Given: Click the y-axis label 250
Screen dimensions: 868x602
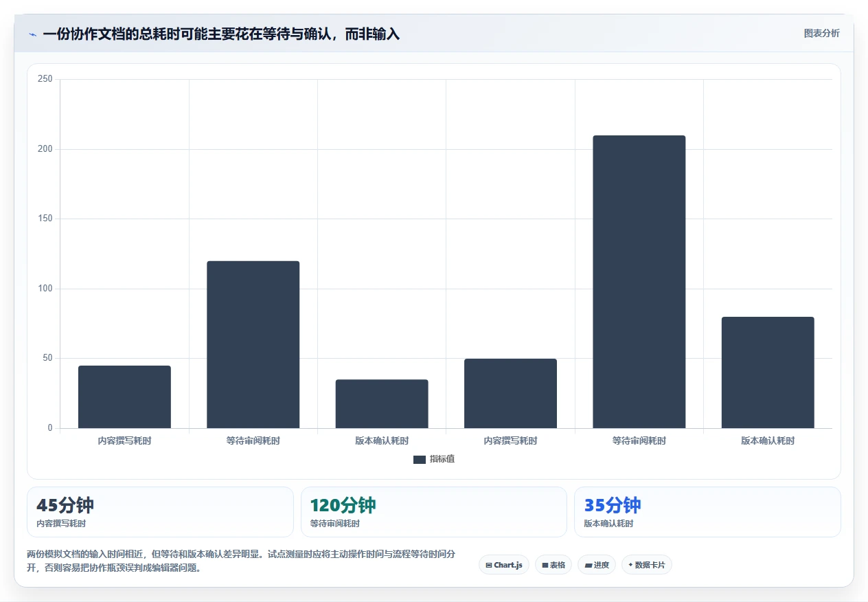Looking at the screenshot, I should (x=45, y=79).
